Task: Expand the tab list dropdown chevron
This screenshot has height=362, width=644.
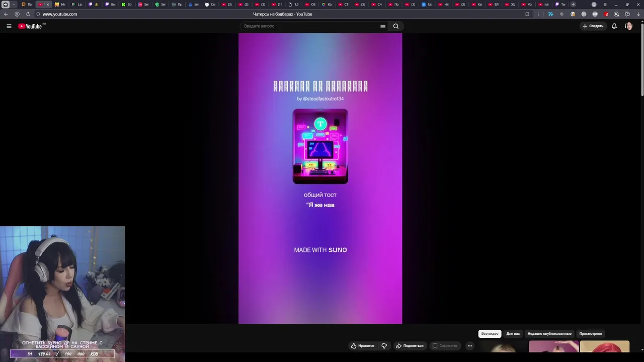Action: pos(14,5)
